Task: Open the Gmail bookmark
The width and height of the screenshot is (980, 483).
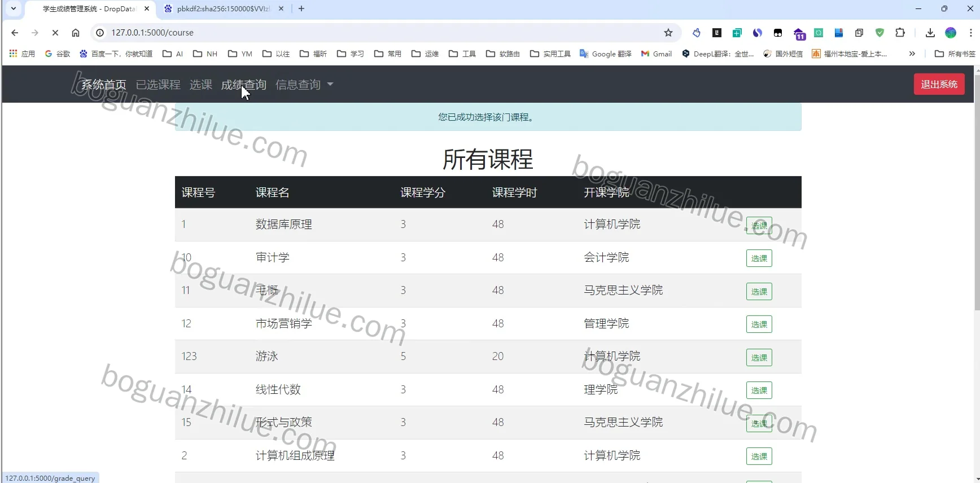Action: pos(657,54)
